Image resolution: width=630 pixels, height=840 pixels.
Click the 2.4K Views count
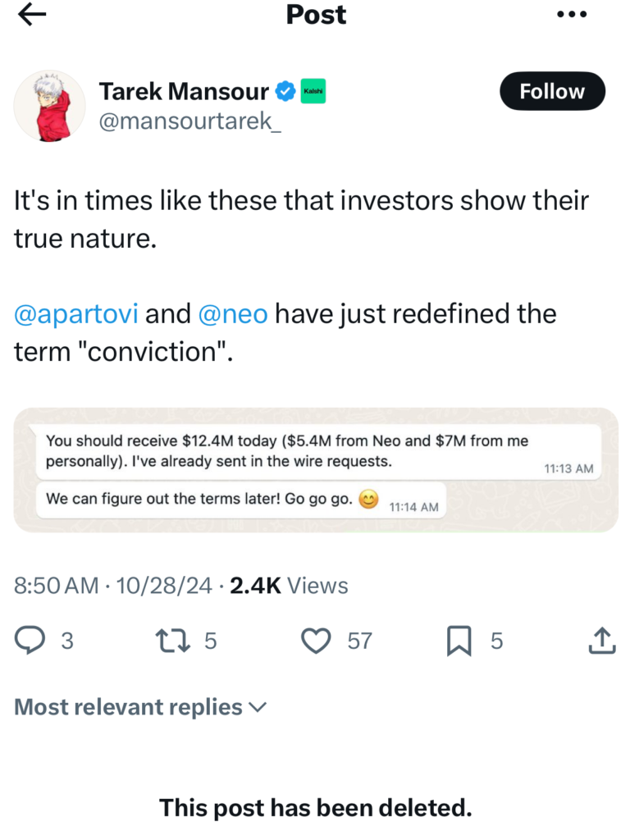point(290,586)
